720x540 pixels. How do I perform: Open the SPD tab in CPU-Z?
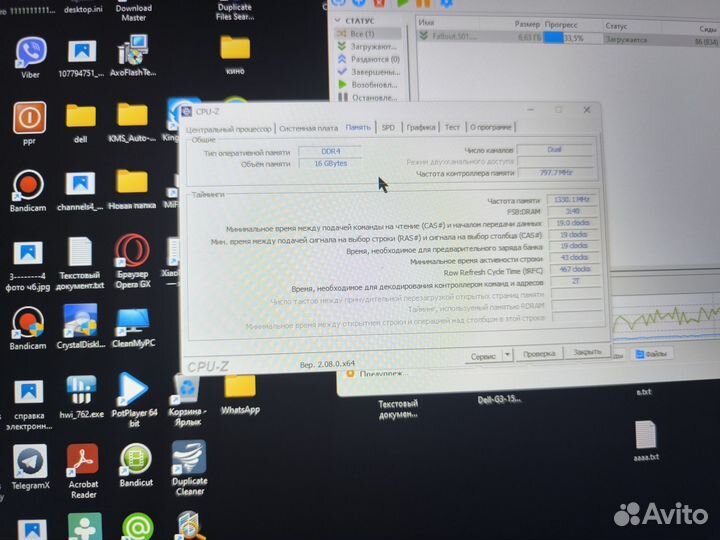(x=388, y=127)
